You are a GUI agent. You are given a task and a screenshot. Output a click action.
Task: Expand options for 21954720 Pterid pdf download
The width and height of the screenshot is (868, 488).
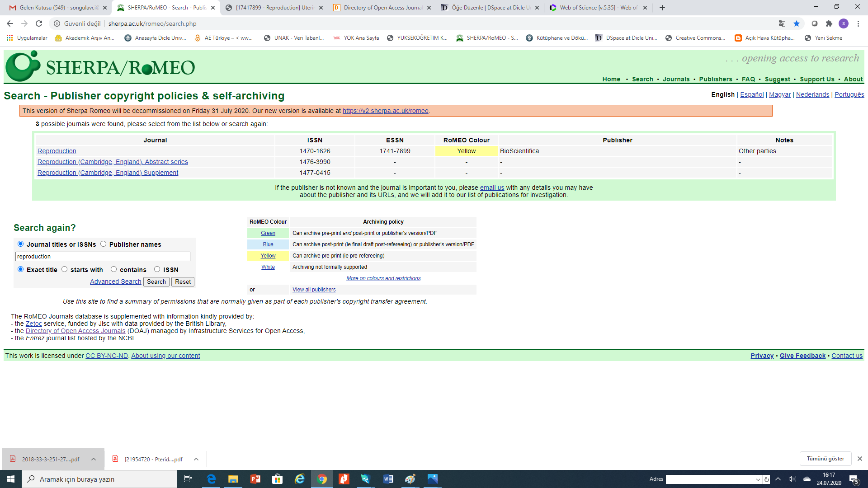[x=196, y=459]
